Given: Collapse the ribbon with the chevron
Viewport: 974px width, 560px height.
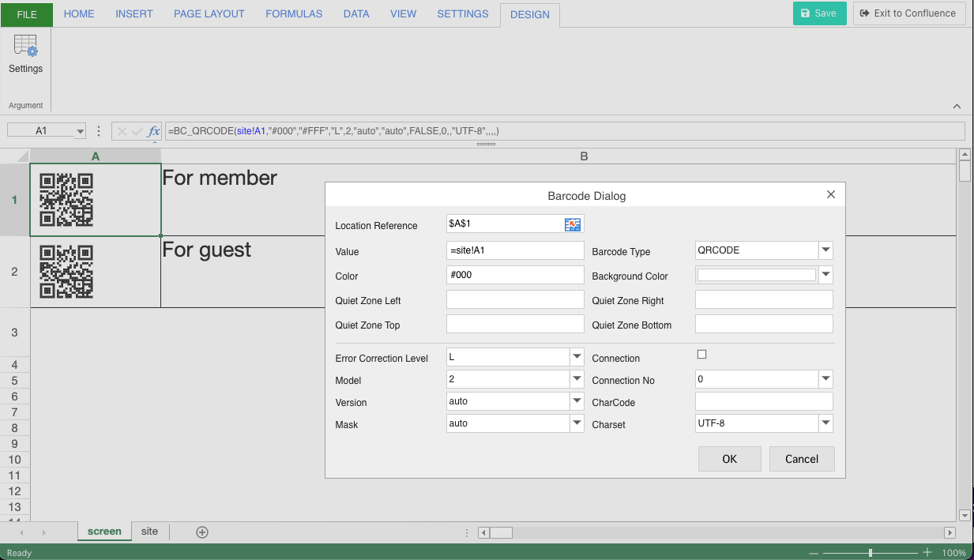Looking at the screenshot, I should (x=957, y=107).
